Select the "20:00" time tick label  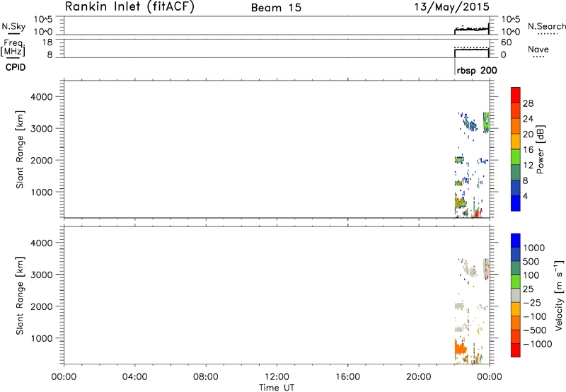coord(419,377)
